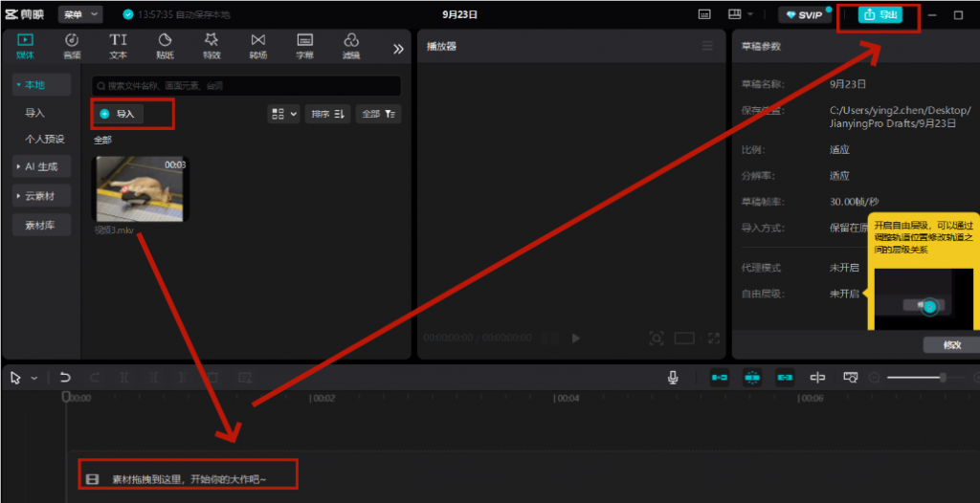Switch to the 字幕 (Captions) tab
Screen dimensions: 980x503
304,45
